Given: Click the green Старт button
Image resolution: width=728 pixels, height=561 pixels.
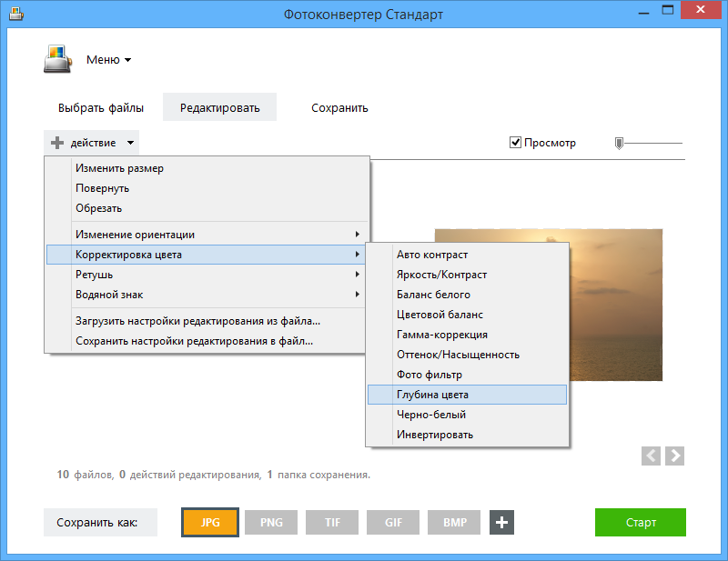Looking at the screenshot, I should point(641,522).
